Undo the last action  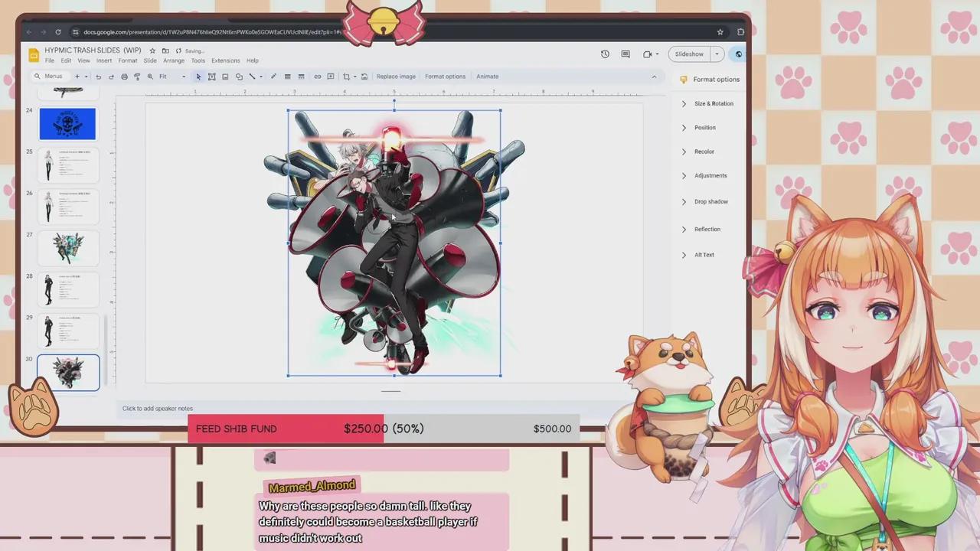(x=98, y=77)
